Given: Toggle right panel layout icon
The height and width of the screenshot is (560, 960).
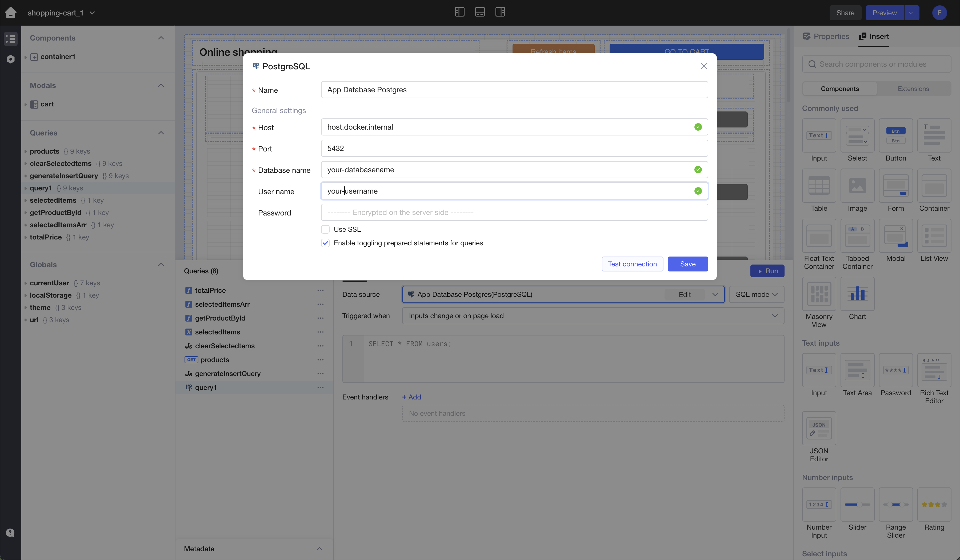Looking at the screenshot, I should click(x=500, y=12).
